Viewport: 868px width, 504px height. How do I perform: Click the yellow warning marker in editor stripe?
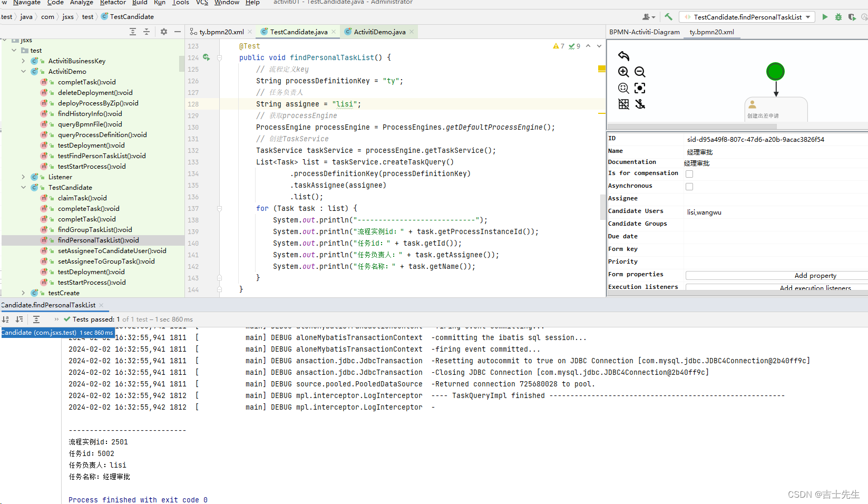click(602, 69)
